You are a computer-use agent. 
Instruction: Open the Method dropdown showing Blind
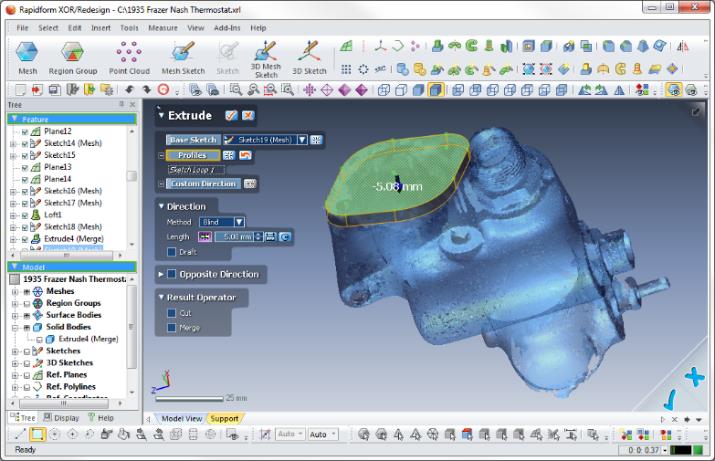tap(239, 222)
